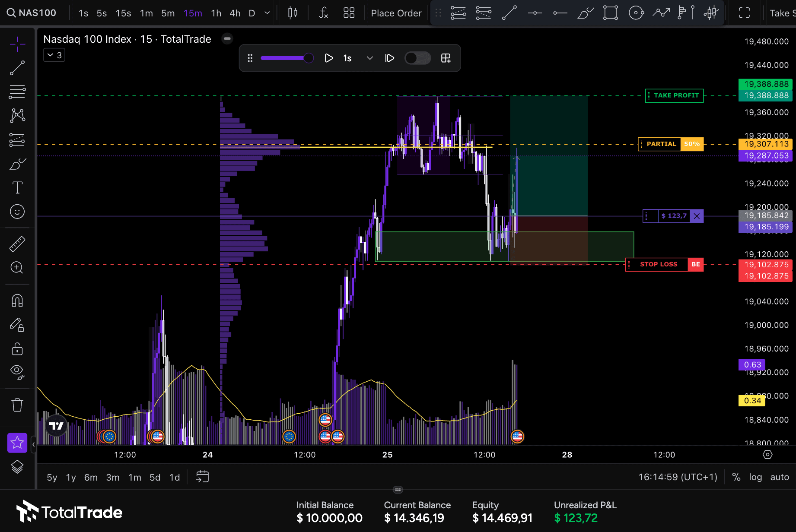Viewport: 796px width, 532px height.
Task: Select the rectangle drawing tool
Action: tap(610, 13)
